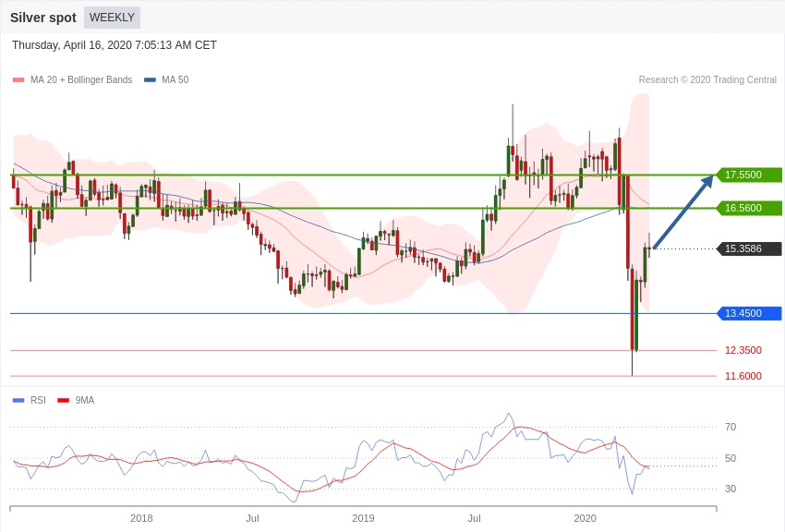Click the pink MA 20 legend swatch
Image resolution: width=785 pixels, height=532 pixels.
tap(18, 79)
